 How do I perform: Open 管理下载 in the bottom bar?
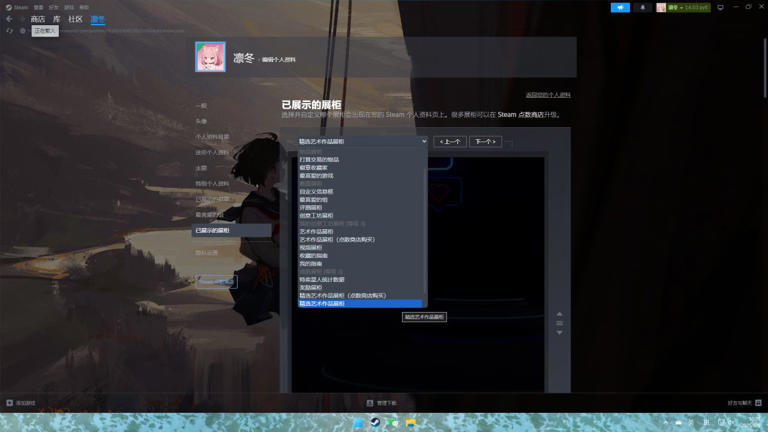click(382, 403)
